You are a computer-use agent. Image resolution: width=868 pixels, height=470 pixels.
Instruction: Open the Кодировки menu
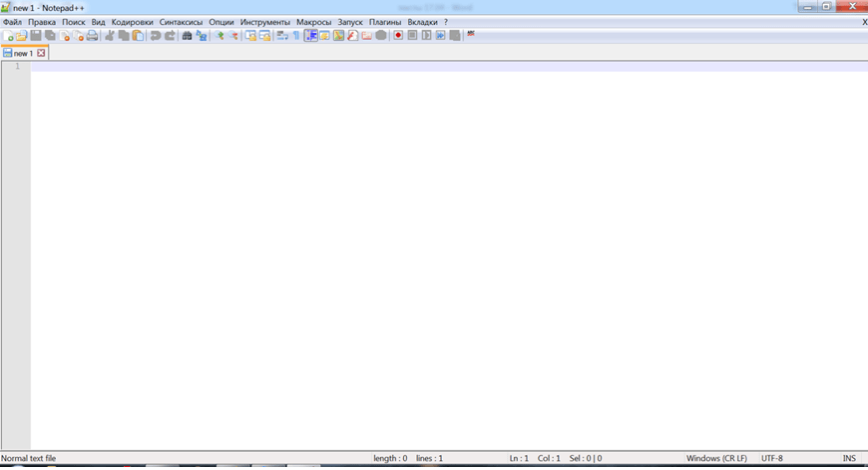(132, 22)
